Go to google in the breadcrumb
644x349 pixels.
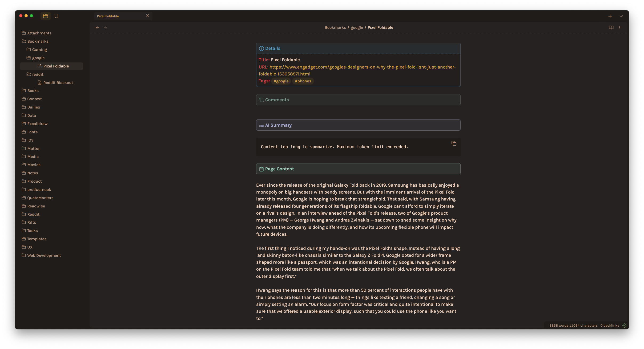pos(357,27)
